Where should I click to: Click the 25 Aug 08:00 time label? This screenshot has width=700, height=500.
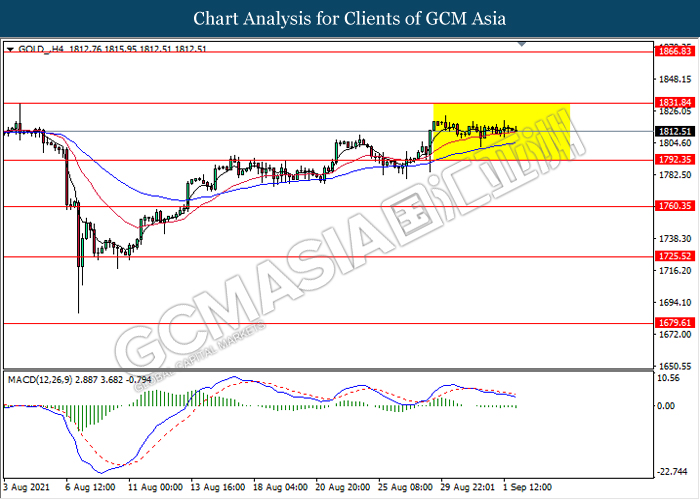click(405, 487)
